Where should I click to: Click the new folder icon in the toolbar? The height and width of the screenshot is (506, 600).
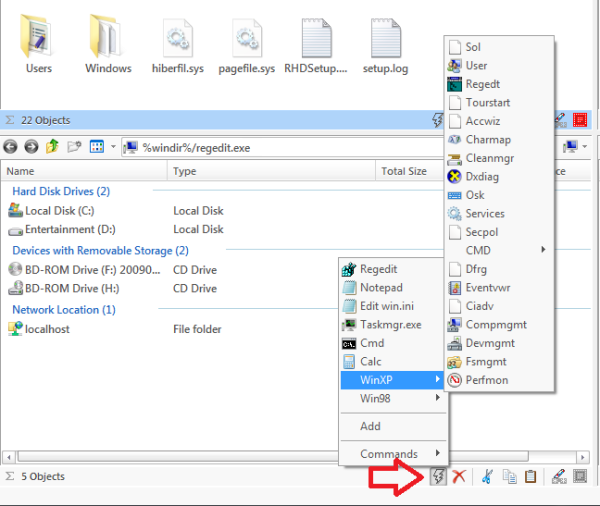tap(74, 147)
